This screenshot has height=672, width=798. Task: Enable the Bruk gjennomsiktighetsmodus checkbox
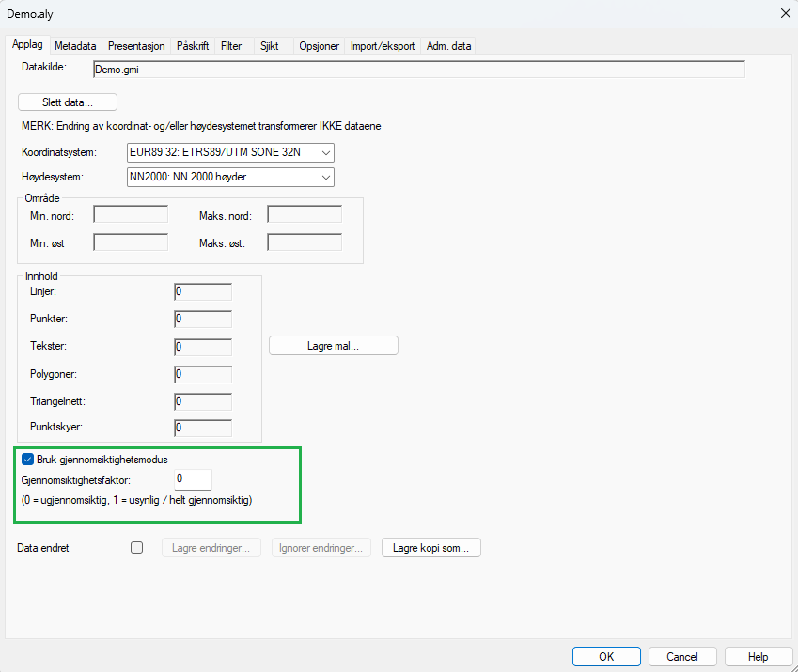27,460
